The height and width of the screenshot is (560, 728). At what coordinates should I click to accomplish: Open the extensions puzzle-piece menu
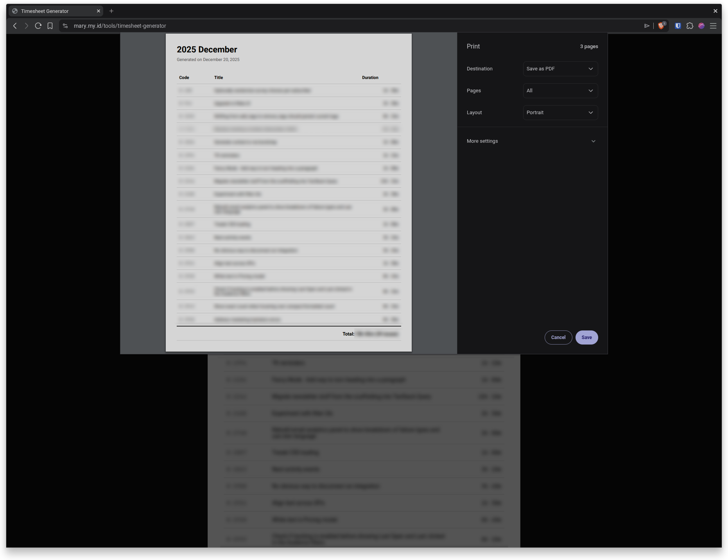690,26
